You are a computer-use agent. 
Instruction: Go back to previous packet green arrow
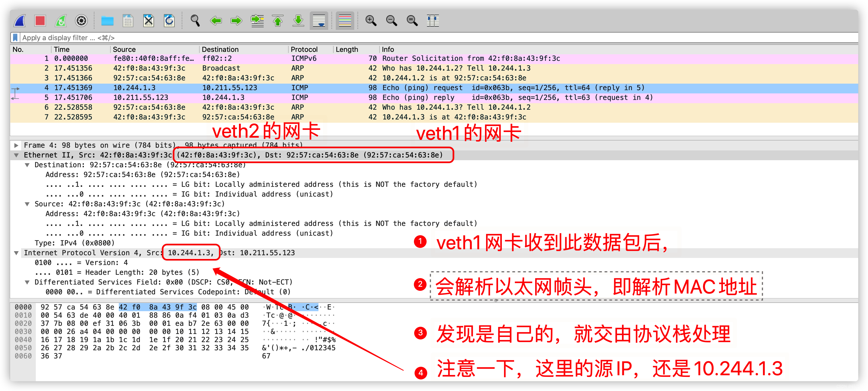216,21
